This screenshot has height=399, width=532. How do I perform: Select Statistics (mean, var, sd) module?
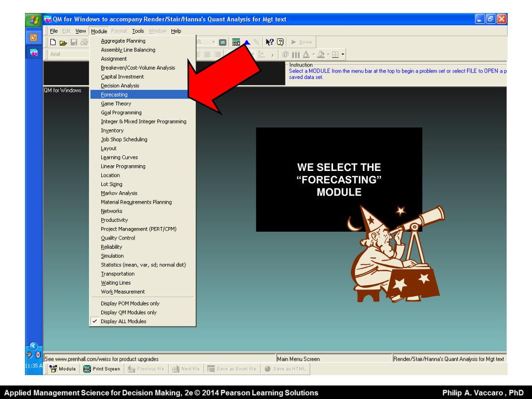click(143, 265)
